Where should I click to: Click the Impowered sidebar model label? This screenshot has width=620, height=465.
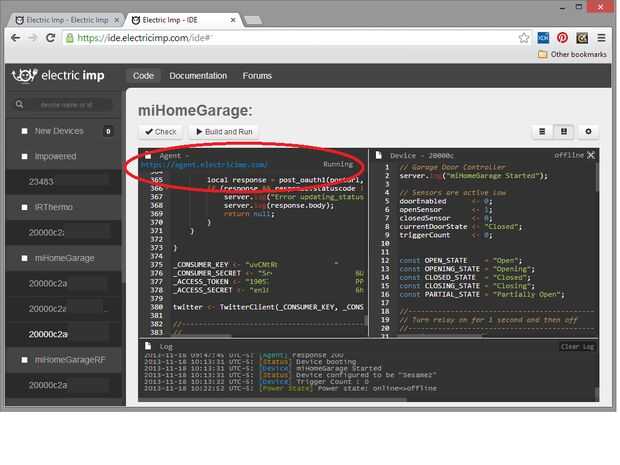point(55,157)
